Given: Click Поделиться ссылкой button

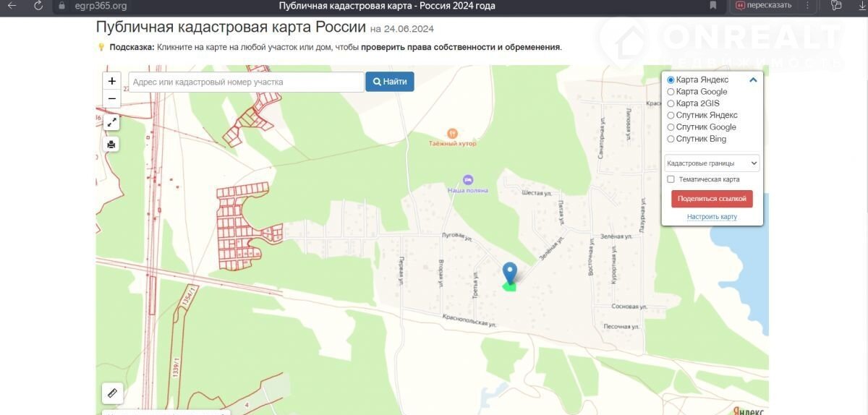Looking at the screenshot, I should (712, 199).
